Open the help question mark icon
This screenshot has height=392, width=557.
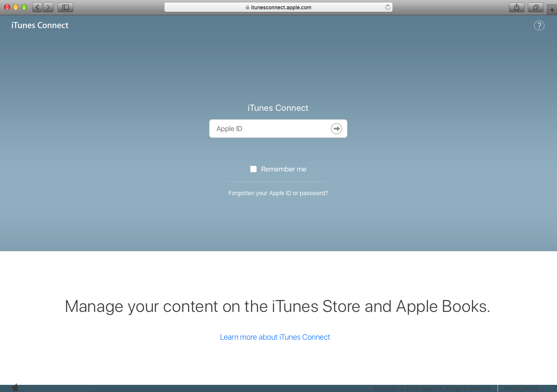click(x=539, y=26)
